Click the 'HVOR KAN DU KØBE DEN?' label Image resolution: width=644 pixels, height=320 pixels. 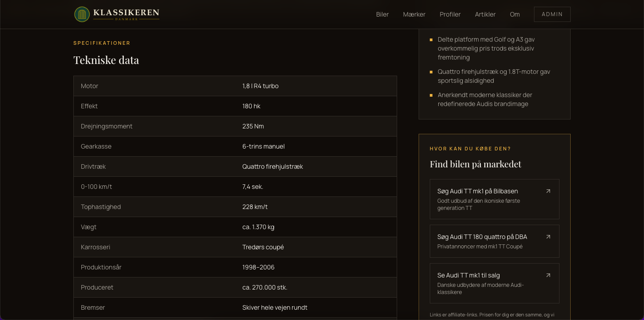pyautogui.click(x=470, y=149)
